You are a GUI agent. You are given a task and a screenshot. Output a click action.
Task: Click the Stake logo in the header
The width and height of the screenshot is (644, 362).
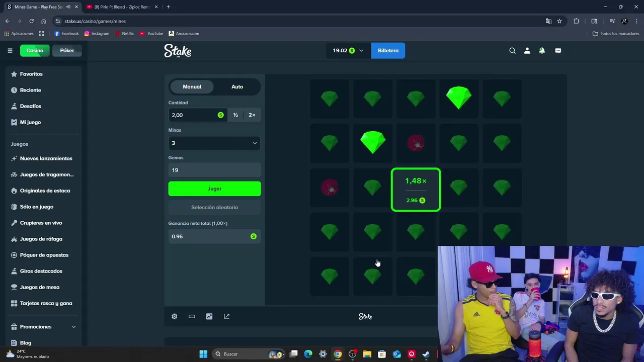178,51
